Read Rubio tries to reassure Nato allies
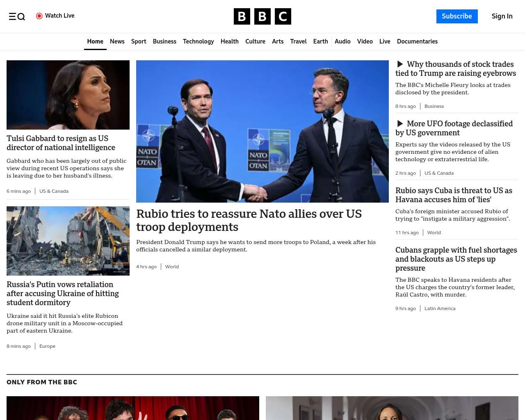The width and height of the screenshot is (525, 420). (x=249, y=220)
